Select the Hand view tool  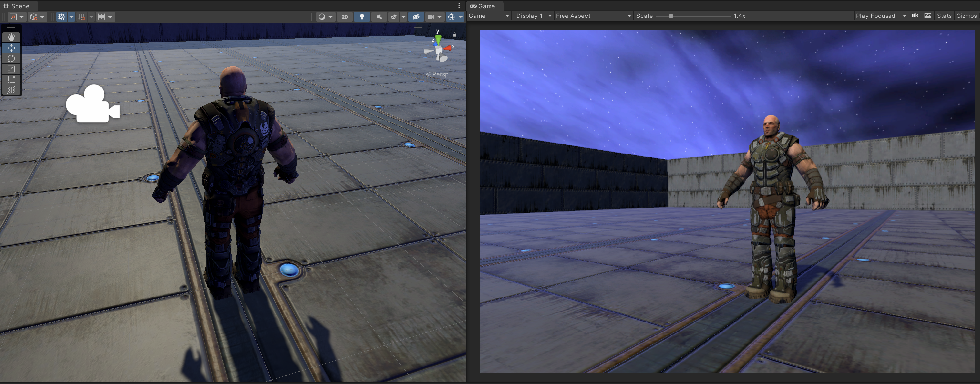(x=11, y=37)
